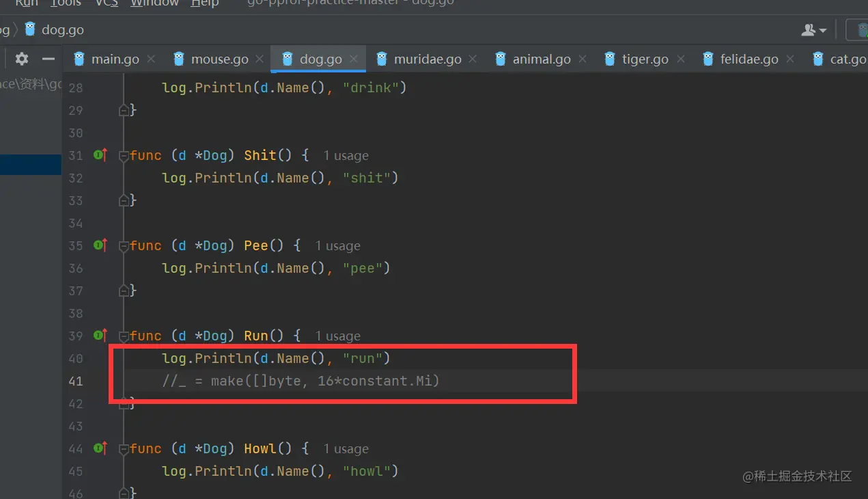
Task: Close the animal.go tab
Action: click(x=583, y=59)
